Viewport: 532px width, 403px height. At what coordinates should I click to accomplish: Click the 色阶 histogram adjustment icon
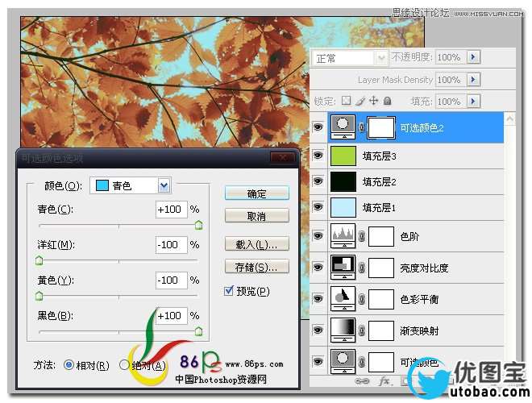point(343,236)
